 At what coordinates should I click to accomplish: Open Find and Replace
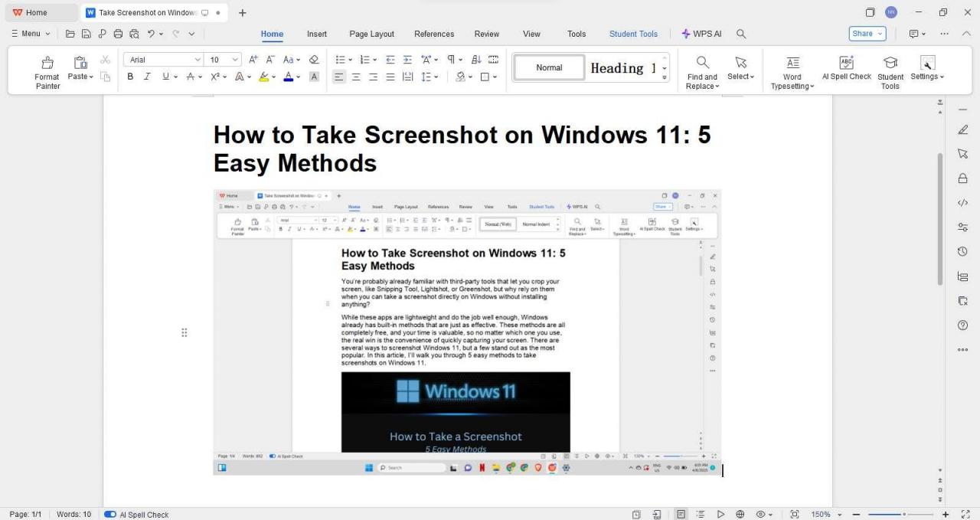[701, 69]
